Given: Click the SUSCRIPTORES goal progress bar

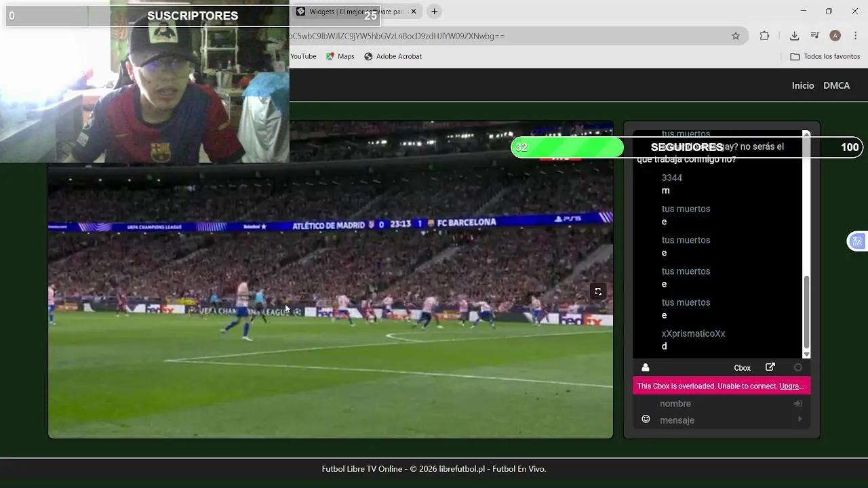Looking at the screenshot, I should tap(193, 16).
